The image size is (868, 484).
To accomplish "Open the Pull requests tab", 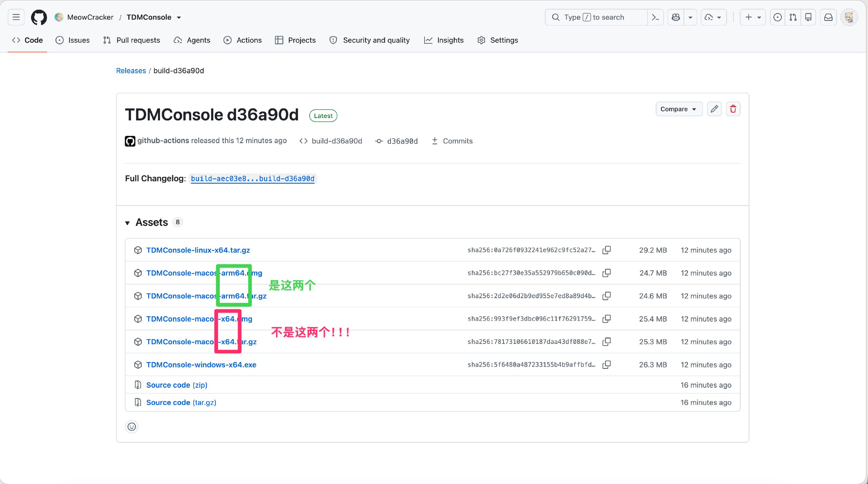I will point(132,40).
